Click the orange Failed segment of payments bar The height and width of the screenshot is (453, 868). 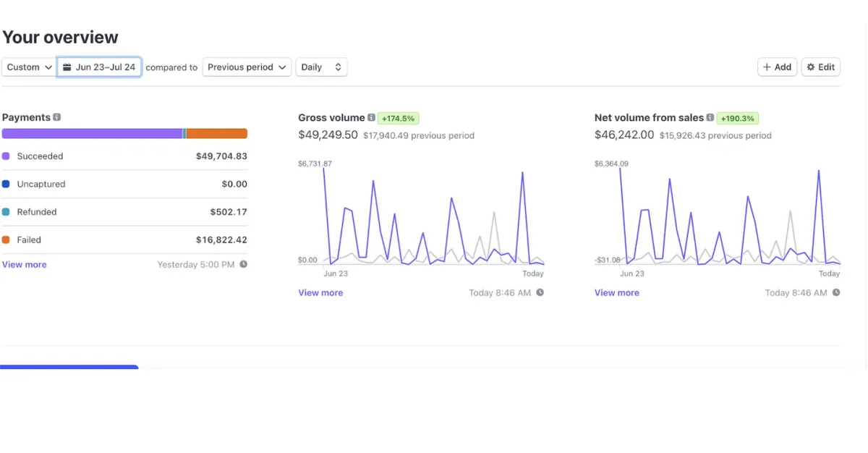click(x=216, y=134)
